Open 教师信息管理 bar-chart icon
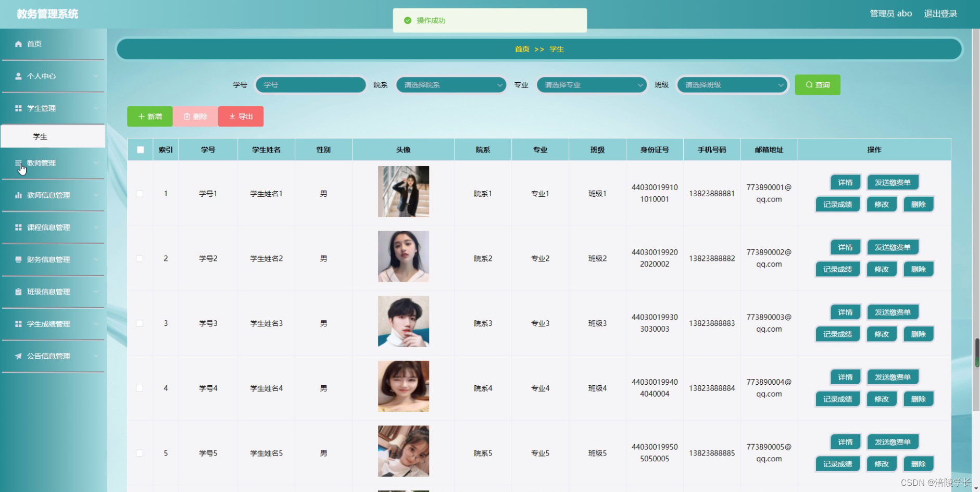Screen dimensions: 980x492 pyautogui.click(x=18, y=195)
